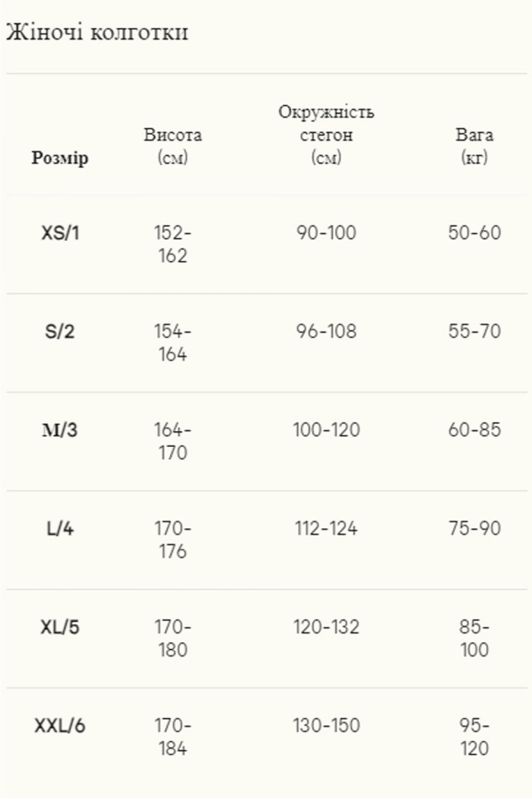Screen dimensions: 532x798
Task: Click the 'Висота (см)' column header
Action: (173, 147)
